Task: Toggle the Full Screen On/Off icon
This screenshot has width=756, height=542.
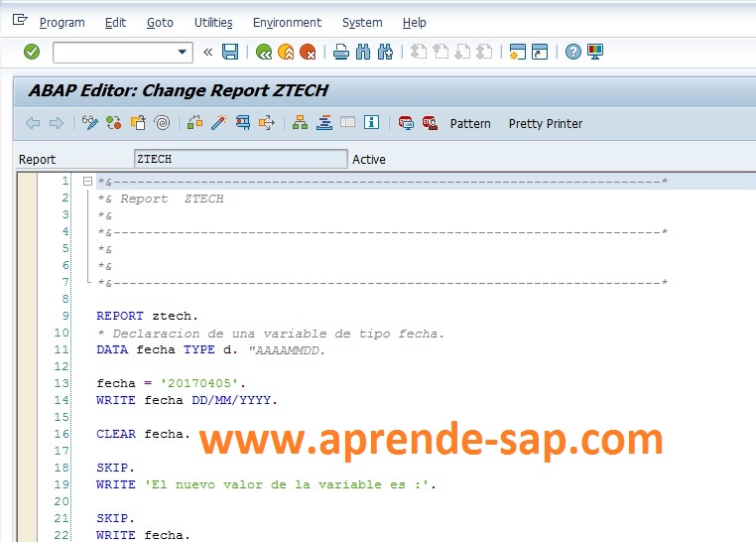Action: coord(347,123)
